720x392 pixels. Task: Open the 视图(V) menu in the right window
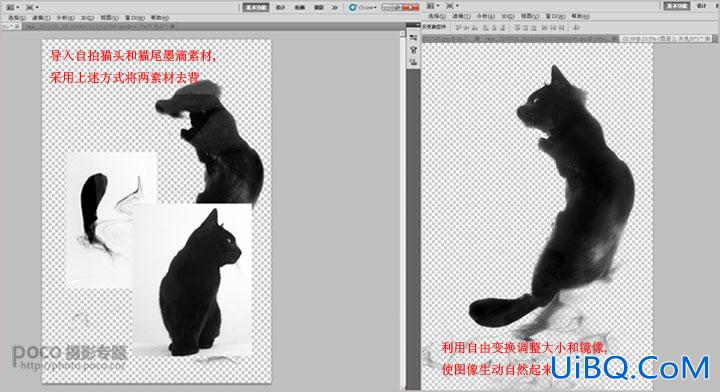point(530,16)
